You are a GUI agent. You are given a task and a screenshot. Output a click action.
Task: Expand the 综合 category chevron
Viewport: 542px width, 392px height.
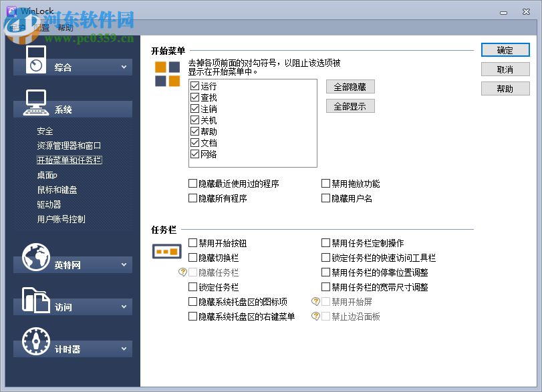tap(123, 67)
